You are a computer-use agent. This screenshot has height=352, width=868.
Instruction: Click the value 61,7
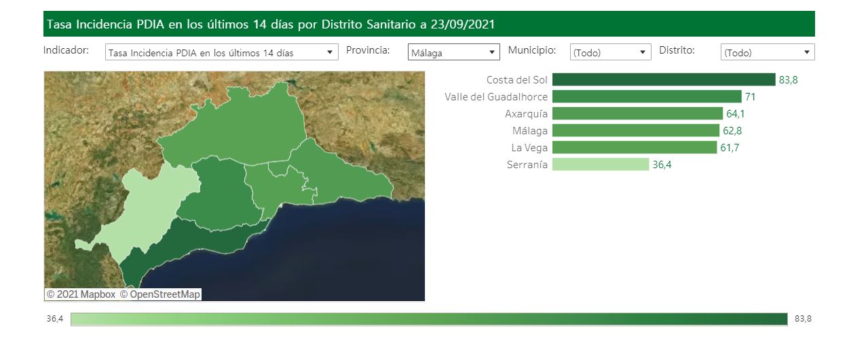click(x=730, y=147)
